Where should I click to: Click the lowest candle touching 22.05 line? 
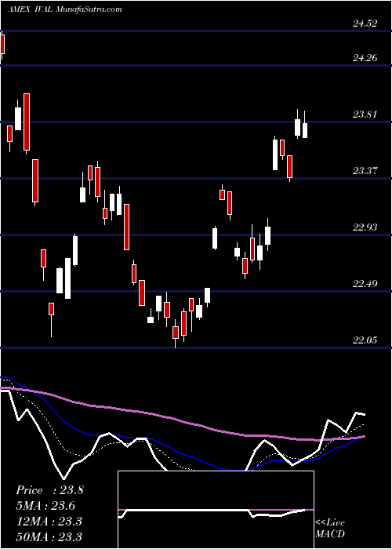(176, 333)
